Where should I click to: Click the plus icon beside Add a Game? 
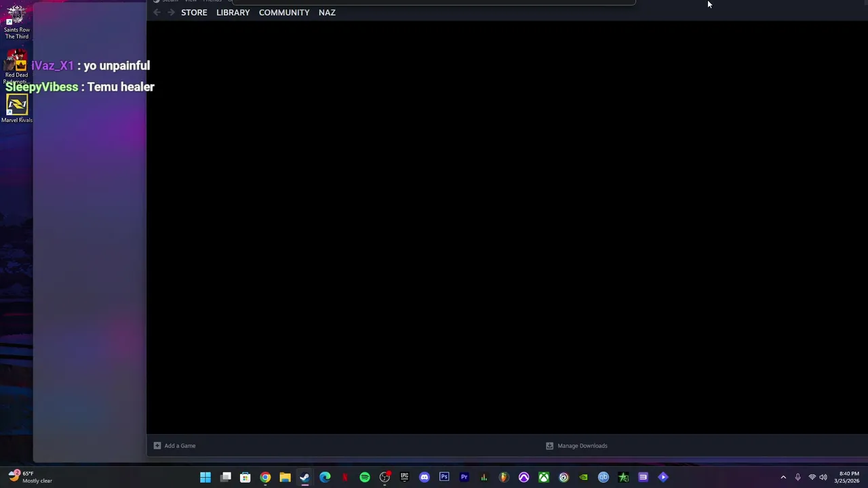157,445
